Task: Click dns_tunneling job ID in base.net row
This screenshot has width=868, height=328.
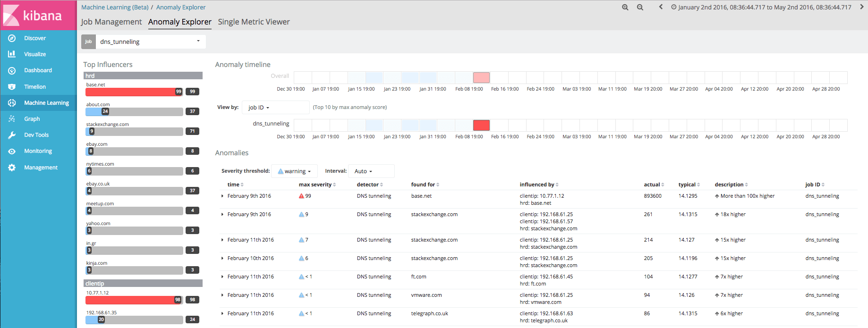Action: 822,196
